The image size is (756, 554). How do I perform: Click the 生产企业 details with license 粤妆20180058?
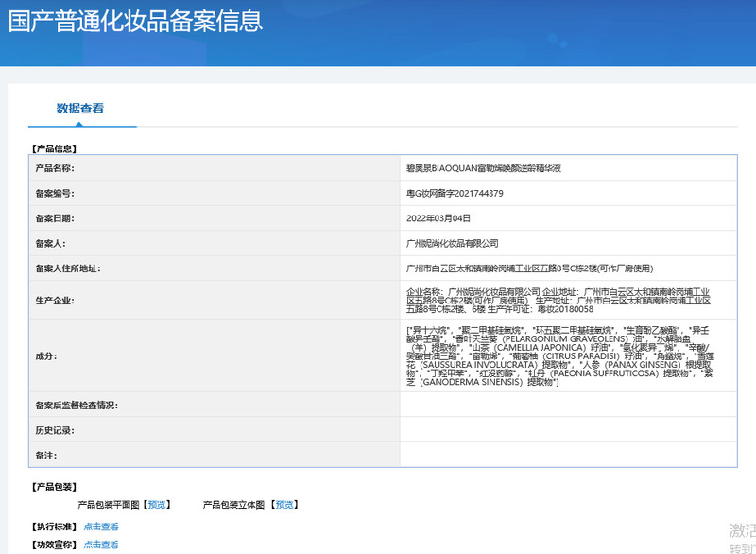tap(558, 301)
